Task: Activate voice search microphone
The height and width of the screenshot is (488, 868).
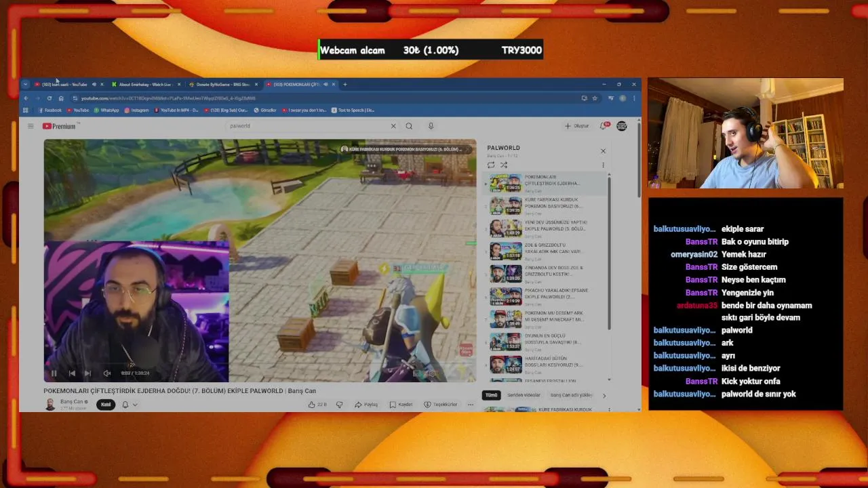Action: pyautogui.click(x=431, y=126)
